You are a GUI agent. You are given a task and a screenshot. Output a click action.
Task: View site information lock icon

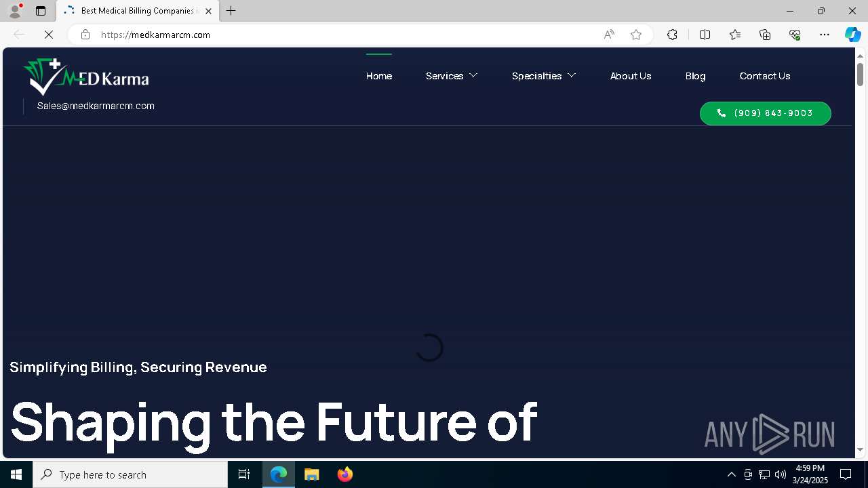(85, 35)
